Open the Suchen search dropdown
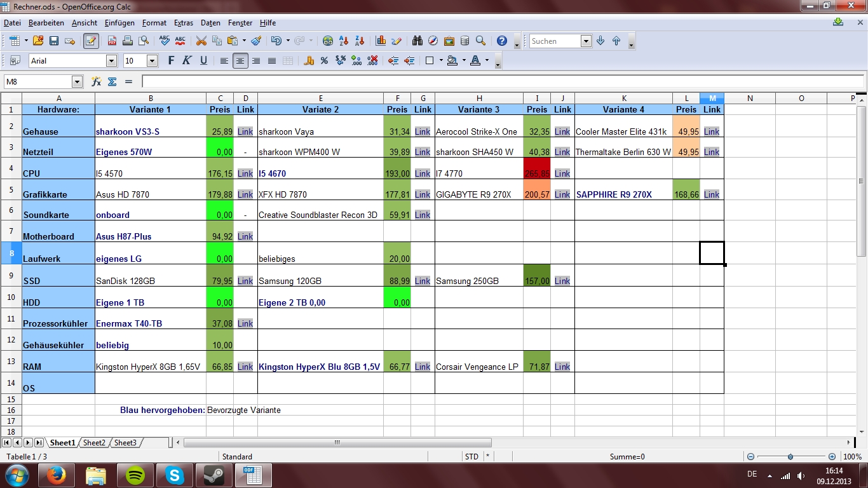Image resolution: width=868 pixels, height=488 pixels. (586, 41)
